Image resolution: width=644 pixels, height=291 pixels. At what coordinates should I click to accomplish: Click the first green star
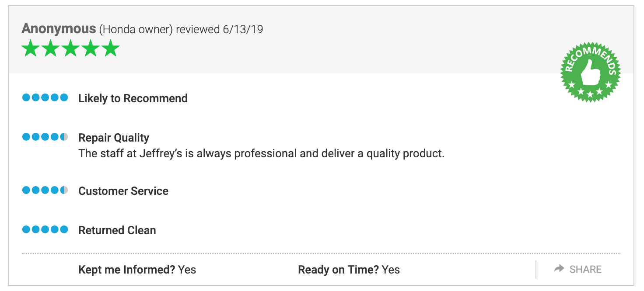(31, 48)
